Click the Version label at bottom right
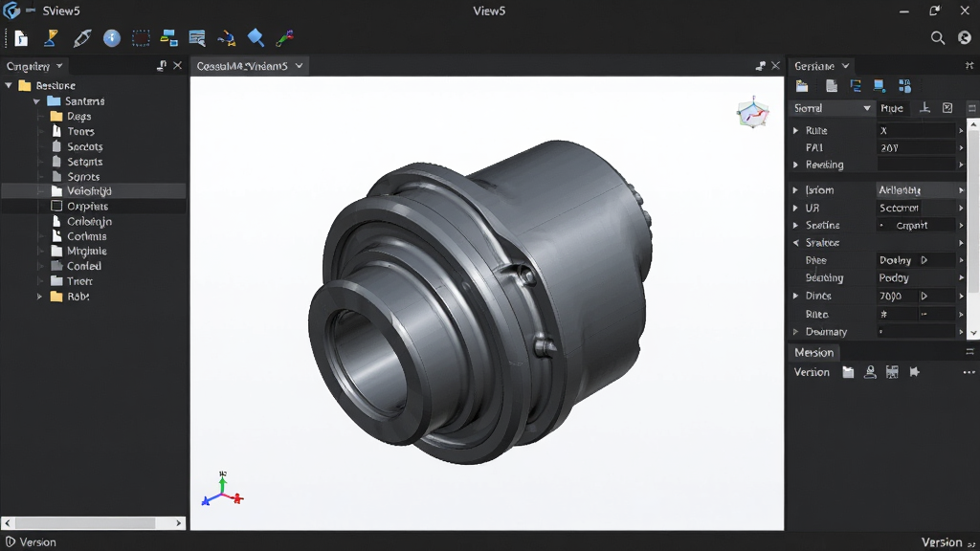This screenshot has width=980, height=551. tap(942, 542)
